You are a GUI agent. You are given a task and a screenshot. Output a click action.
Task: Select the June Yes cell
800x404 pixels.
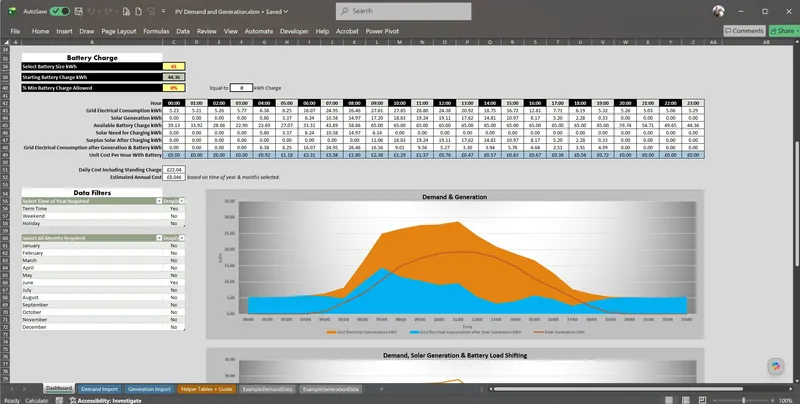(174, 282)
